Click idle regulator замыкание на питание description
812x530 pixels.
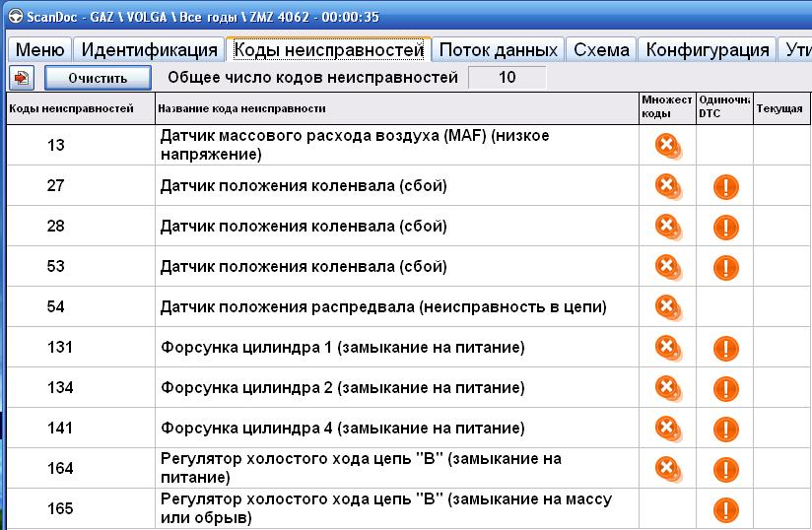click(361, 468)
